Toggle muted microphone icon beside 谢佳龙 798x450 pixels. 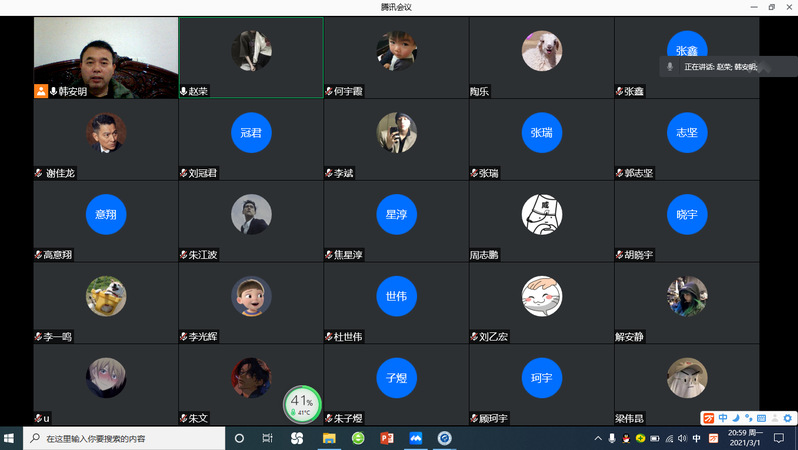pos(39,173)
